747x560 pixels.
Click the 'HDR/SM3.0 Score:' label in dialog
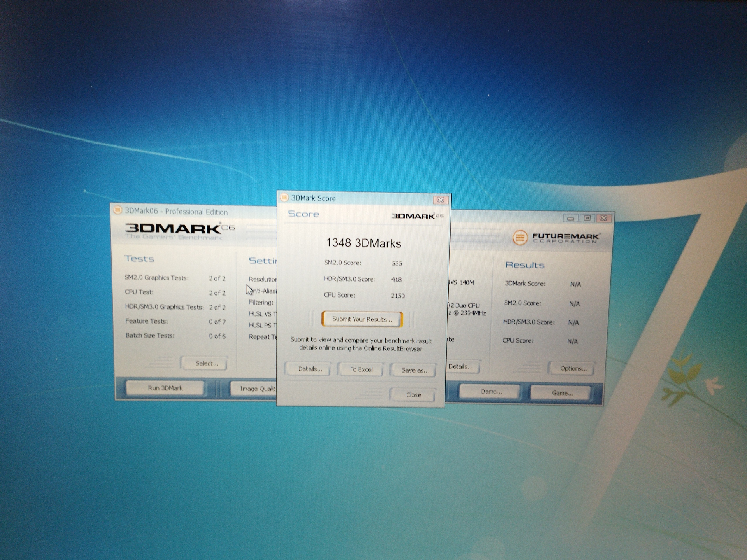(x=350, y=279)
